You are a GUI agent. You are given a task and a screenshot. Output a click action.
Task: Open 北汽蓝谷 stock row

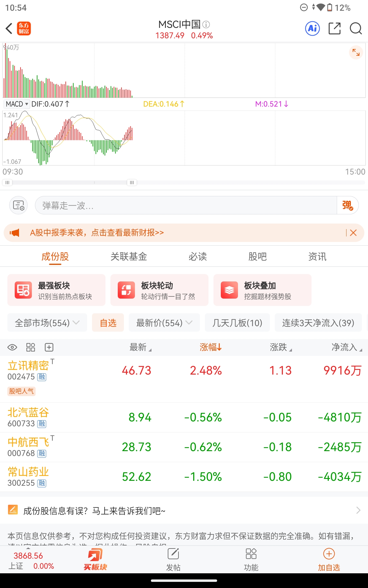click(x=184, y=417)
